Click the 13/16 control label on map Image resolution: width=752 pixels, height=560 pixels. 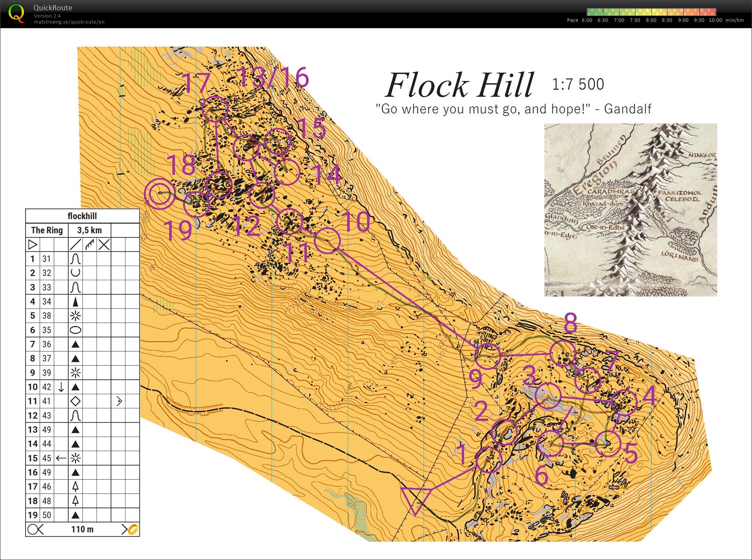273,77
